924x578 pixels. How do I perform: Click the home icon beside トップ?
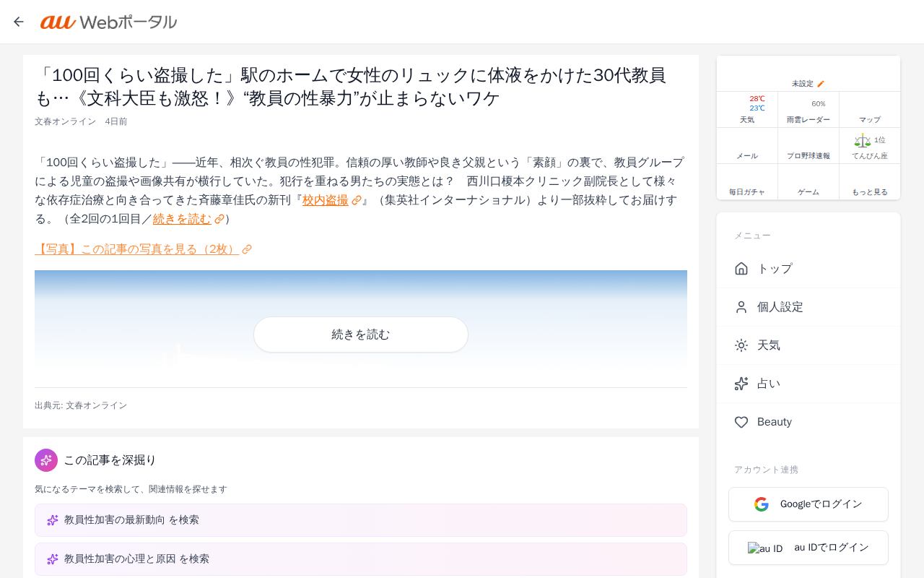[741, 269]
